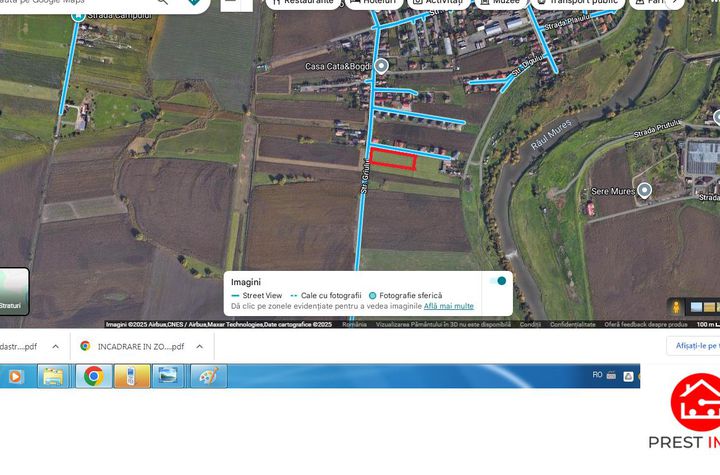
Task: Open Google Chrome from the taskbar
Action: point(93,376)
